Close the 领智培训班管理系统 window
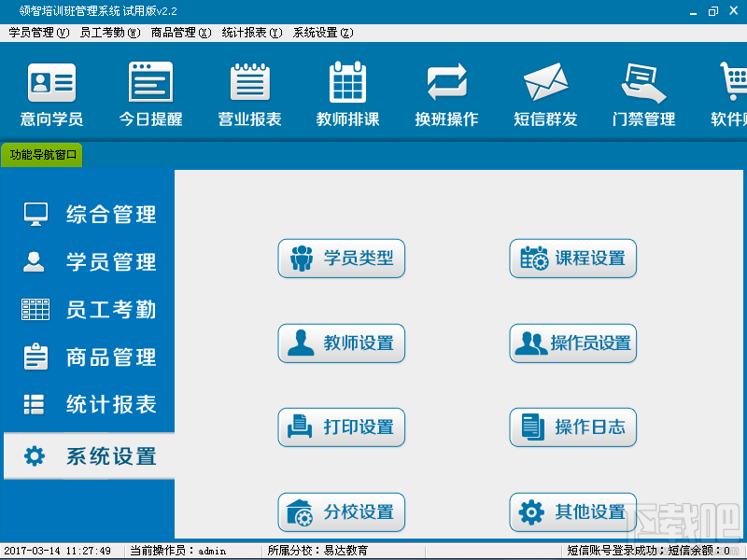Screen dimensions: 747x560 734,10
